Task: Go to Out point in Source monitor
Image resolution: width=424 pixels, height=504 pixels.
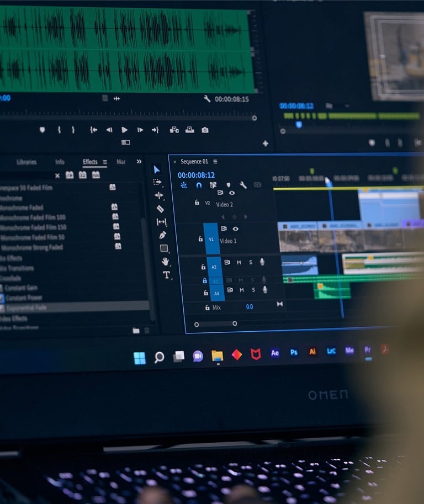Action: click(x=155, y=130)
